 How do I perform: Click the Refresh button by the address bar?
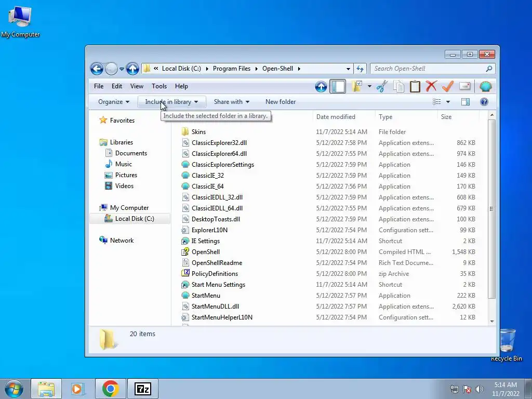[x=360, y=69]
